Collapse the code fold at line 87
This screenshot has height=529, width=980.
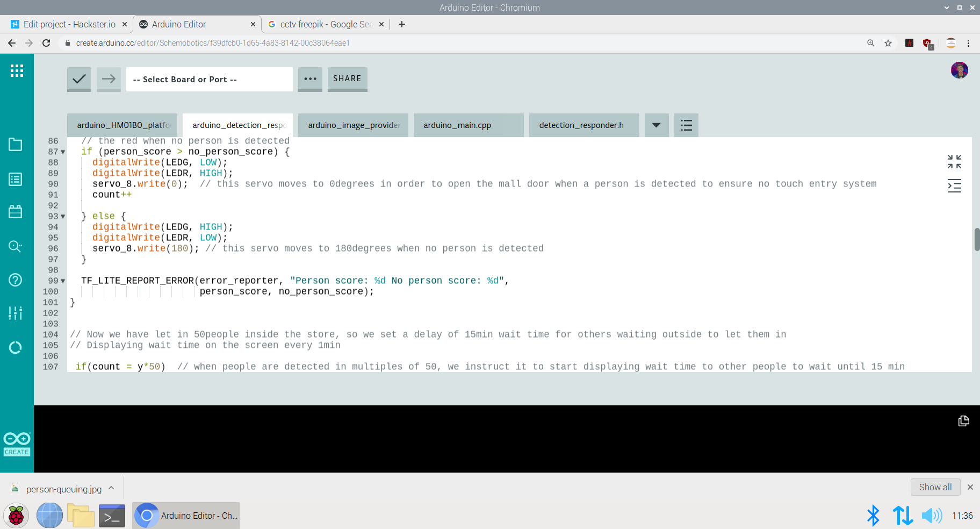click(x=62, y=152)
